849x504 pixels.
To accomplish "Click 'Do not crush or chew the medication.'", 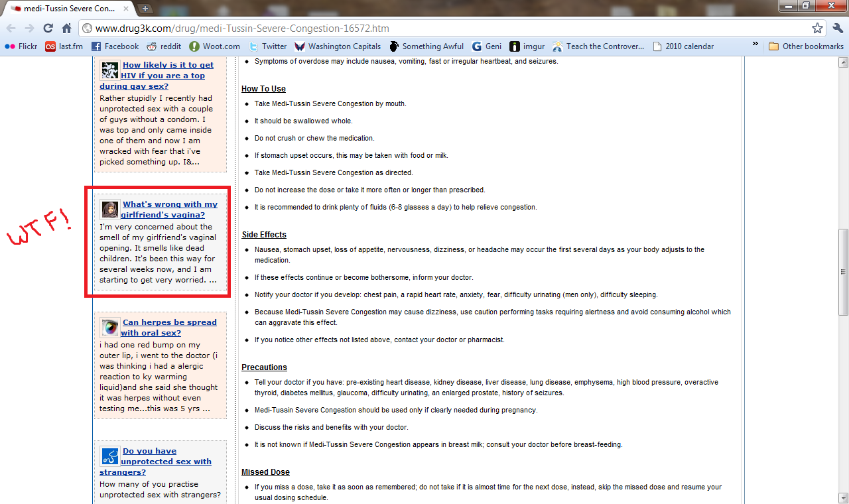I will (314, 138).
